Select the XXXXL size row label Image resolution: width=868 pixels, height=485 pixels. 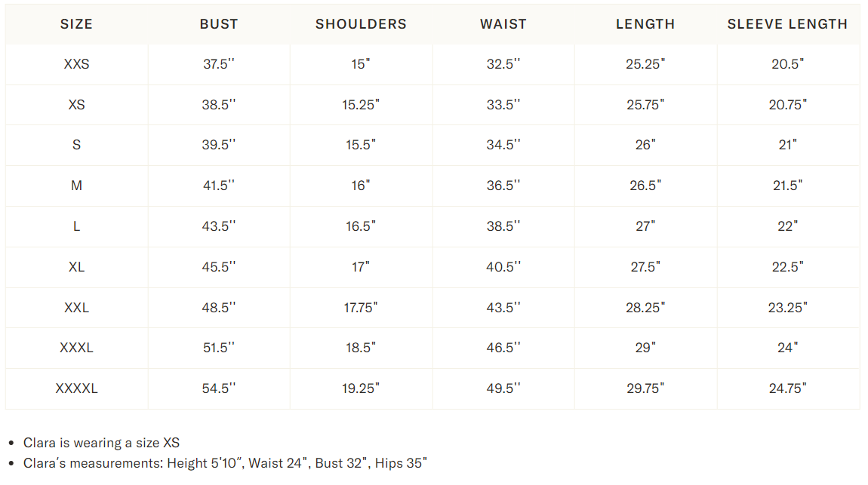(76, 388)
